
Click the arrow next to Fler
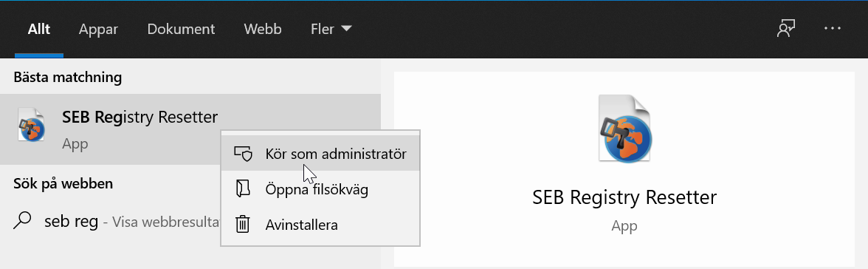point(347,28)
